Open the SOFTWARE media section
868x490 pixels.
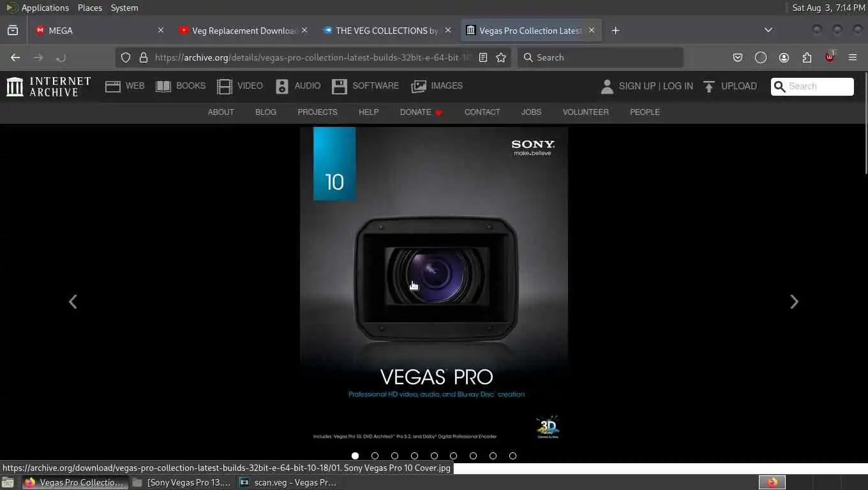pyautogui.click(x=366, y=86)
